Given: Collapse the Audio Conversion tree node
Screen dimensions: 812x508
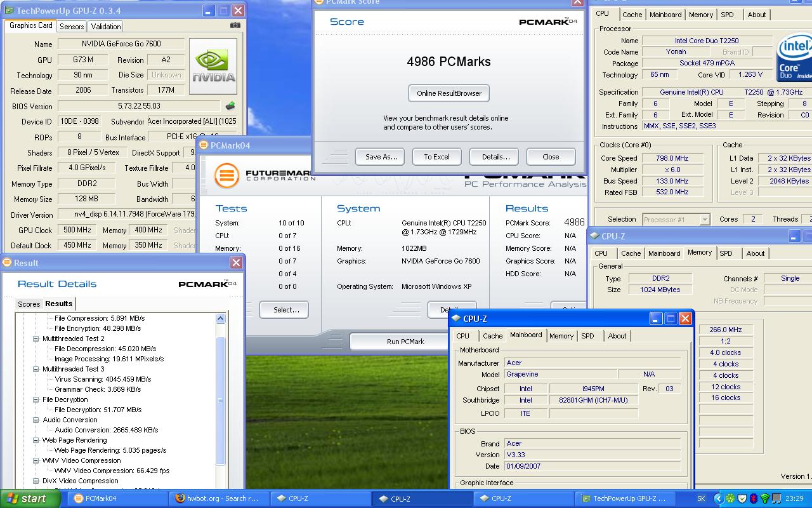Looking at the screenshot, I should tap(36, 420).
